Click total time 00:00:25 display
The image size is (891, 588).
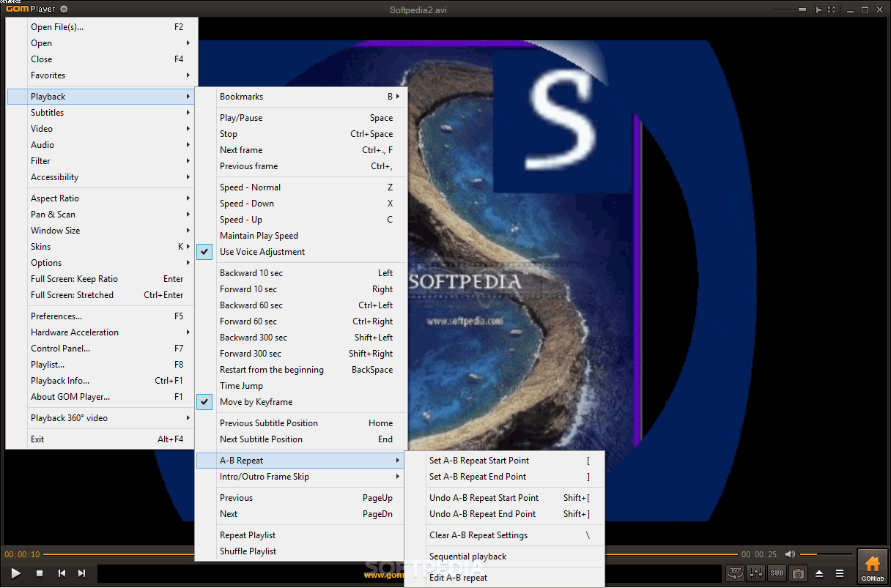(x=759, y=554)
